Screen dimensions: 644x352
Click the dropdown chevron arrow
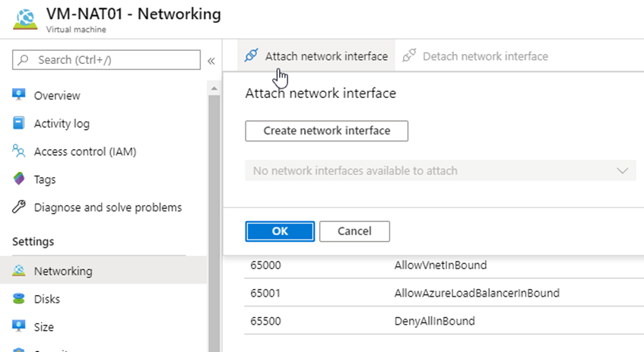623,170
